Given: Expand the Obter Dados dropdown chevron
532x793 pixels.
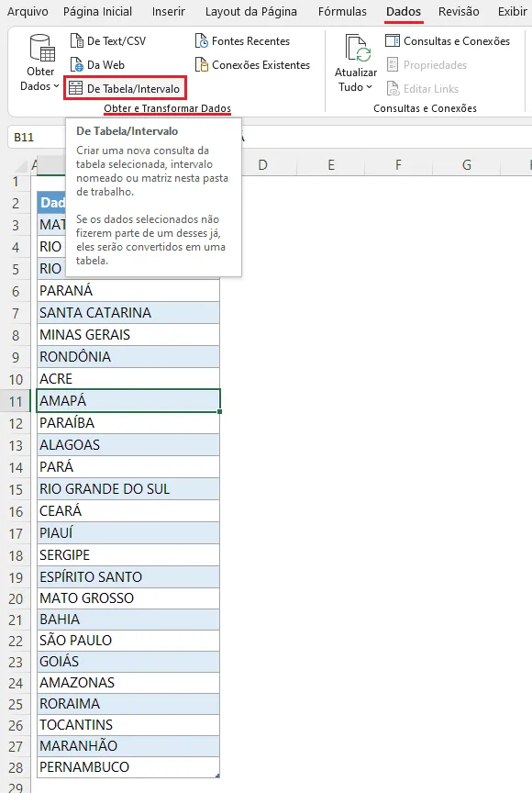Looking at the screenshot, I should 56,86.
